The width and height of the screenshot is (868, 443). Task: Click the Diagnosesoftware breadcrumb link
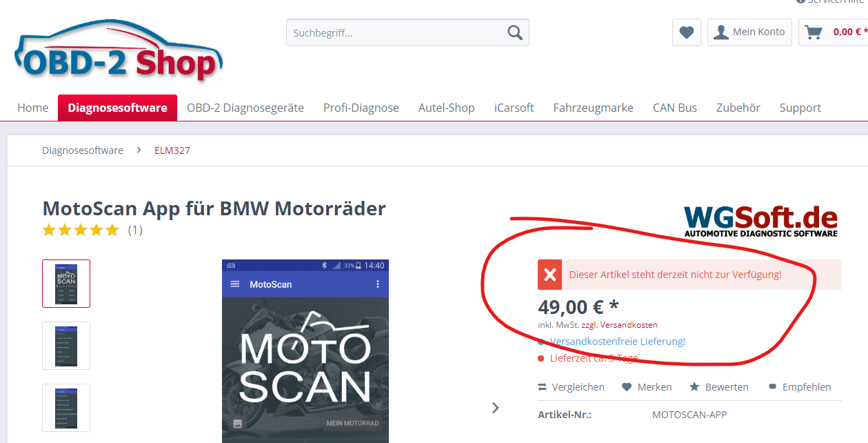[83, 150]
